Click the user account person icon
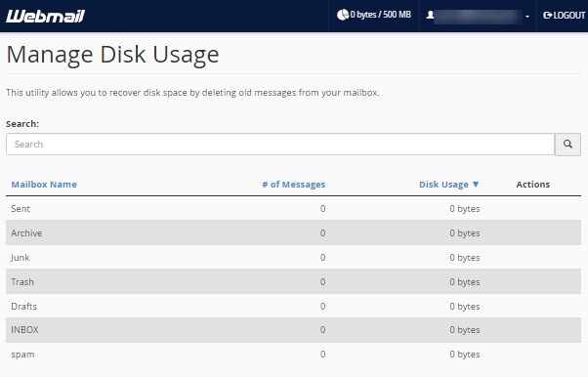Screen dimensions: 588x377 point(430,15)
